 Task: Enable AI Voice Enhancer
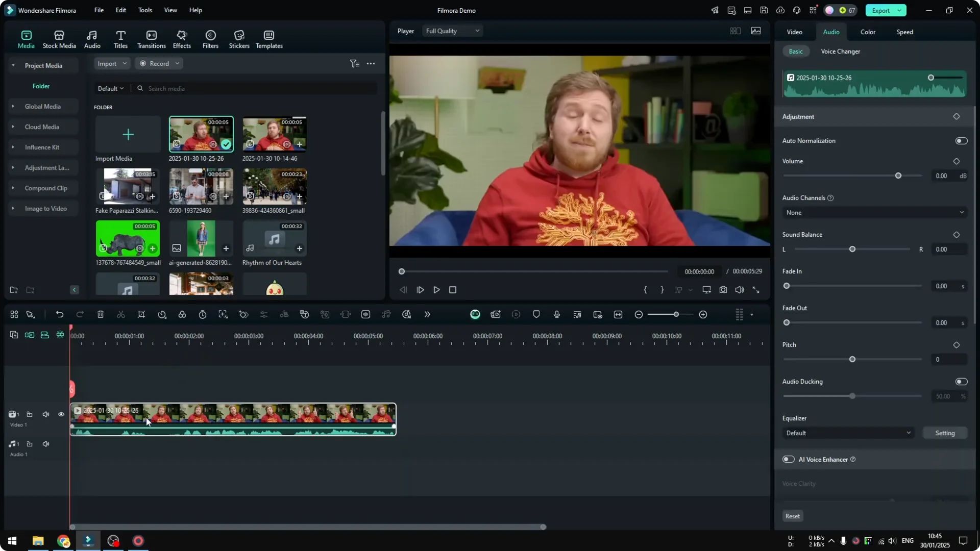(788, 459)
